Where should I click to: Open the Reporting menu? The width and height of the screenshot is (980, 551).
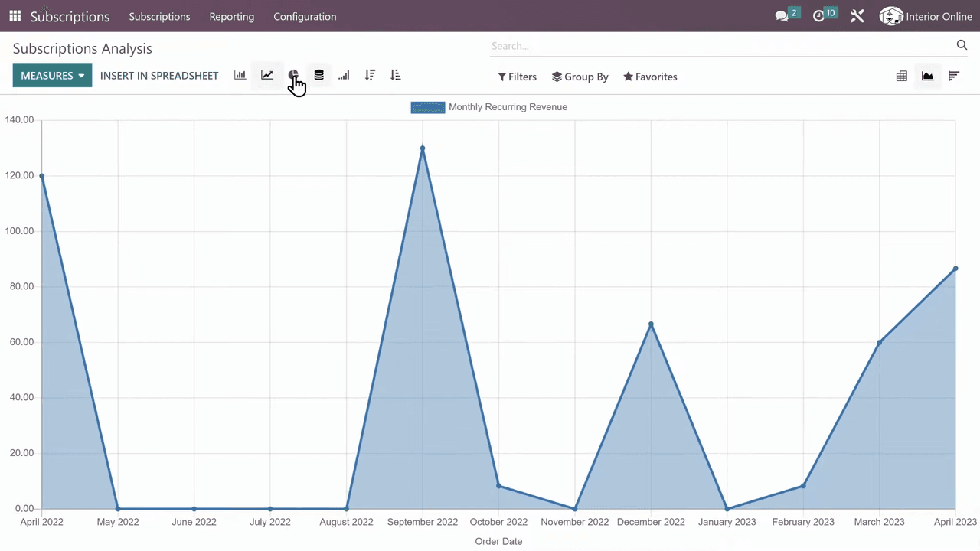[x=231, y=16]
